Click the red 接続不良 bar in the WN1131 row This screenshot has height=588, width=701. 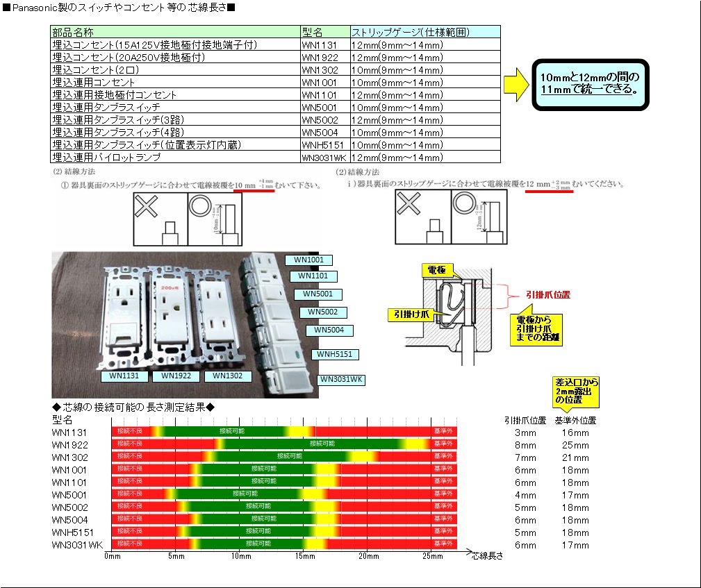131,431
